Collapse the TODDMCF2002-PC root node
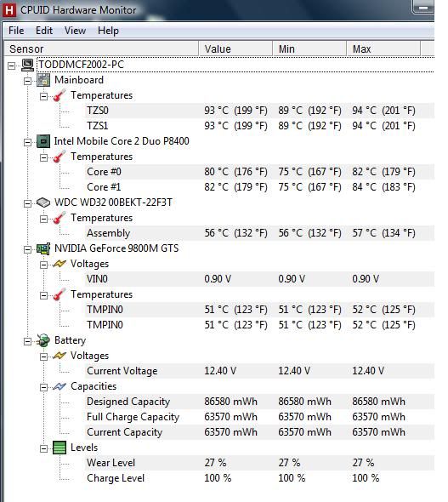448x502 pixels. tap(12, 66)
